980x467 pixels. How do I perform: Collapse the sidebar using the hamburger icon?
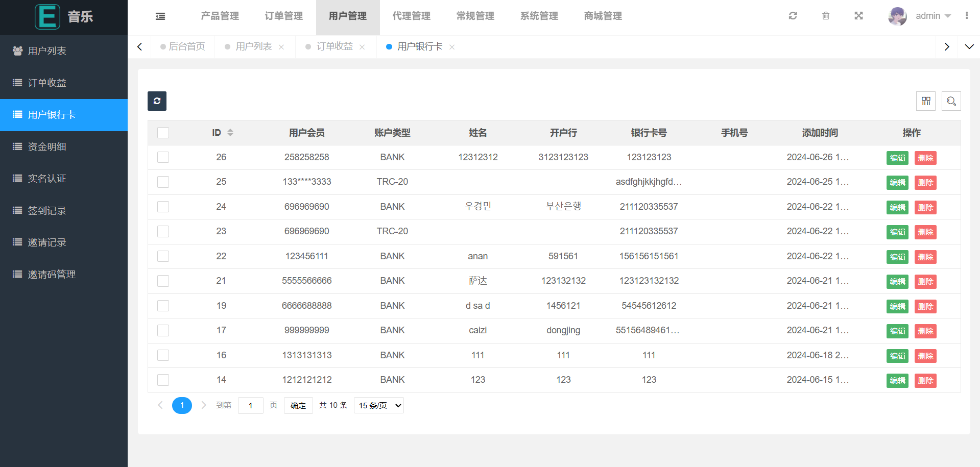160,16
